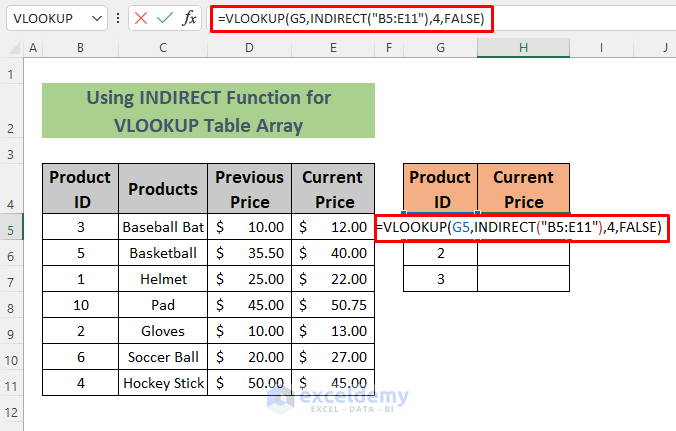Cancel the formula entry with the X icon
The width and height of the screenshot is (676, 431).
(141, 19)
